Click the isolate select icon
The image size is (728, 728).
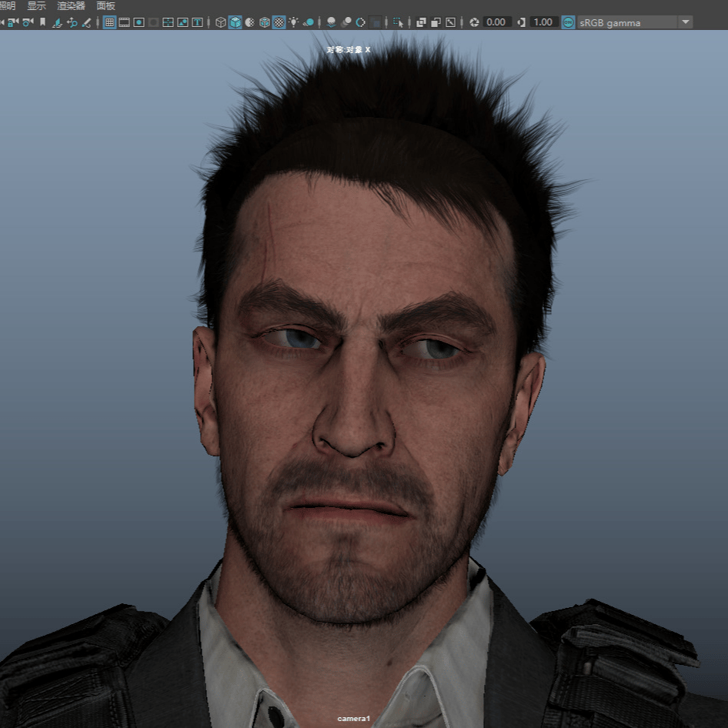[398, 22]
